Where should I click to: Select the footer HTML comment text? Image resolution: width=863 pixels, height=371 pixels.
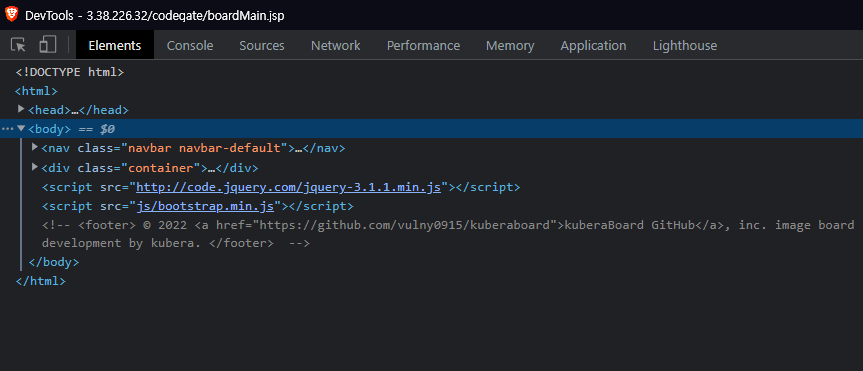click(x=448, y=234)
